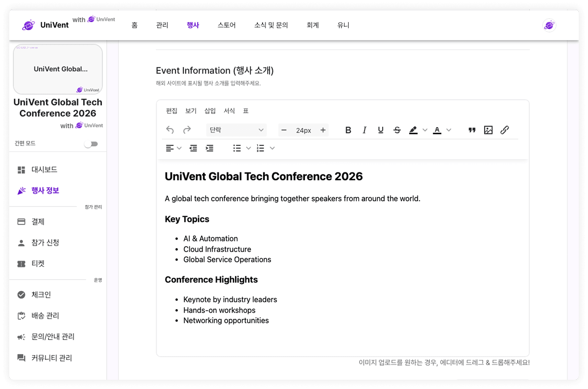The image size is (588, 389).
Task: Apply the highlight background color
Action: click(x=413, y=130)
